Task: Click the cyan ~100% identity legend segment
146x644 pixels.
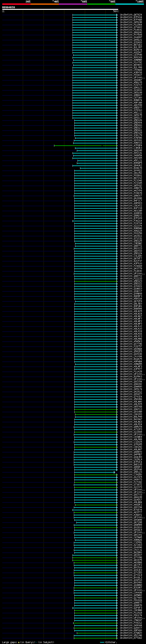Action: [130, 4]
